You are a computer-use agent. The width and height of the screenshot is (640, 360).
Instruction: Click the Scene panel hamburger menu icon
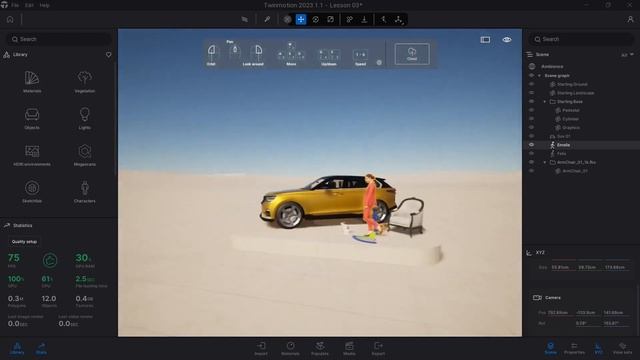(529, 54)
